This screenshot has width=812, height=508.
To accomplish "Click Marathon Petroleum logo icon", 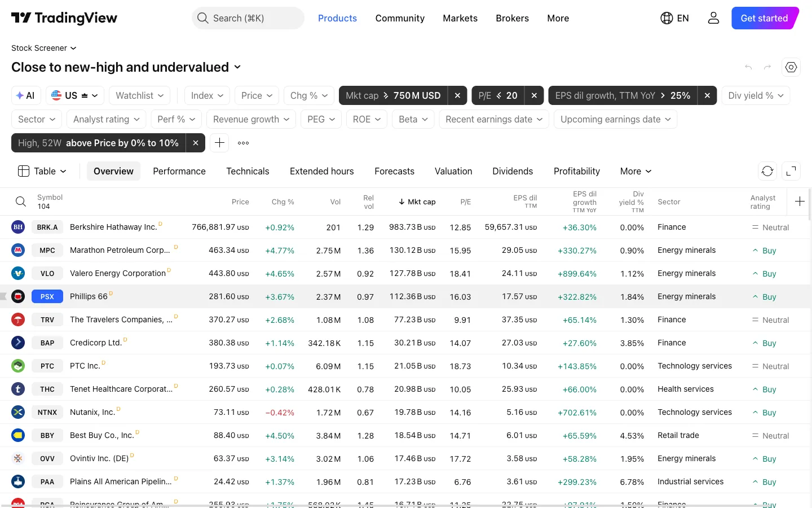I will tap(18, 250).
